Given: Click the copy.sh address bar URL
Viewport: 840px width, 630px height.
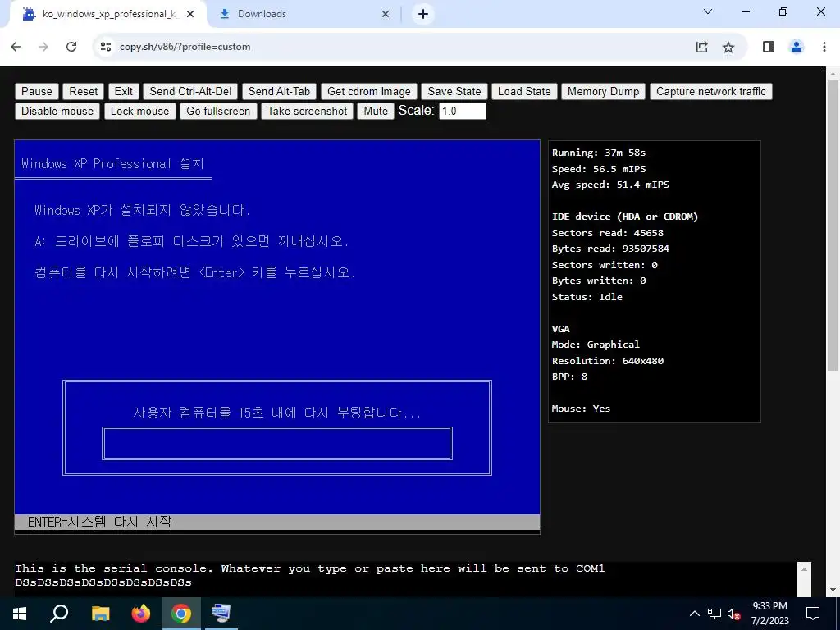Looking at the screenshot, I should [x=185, y=47].
